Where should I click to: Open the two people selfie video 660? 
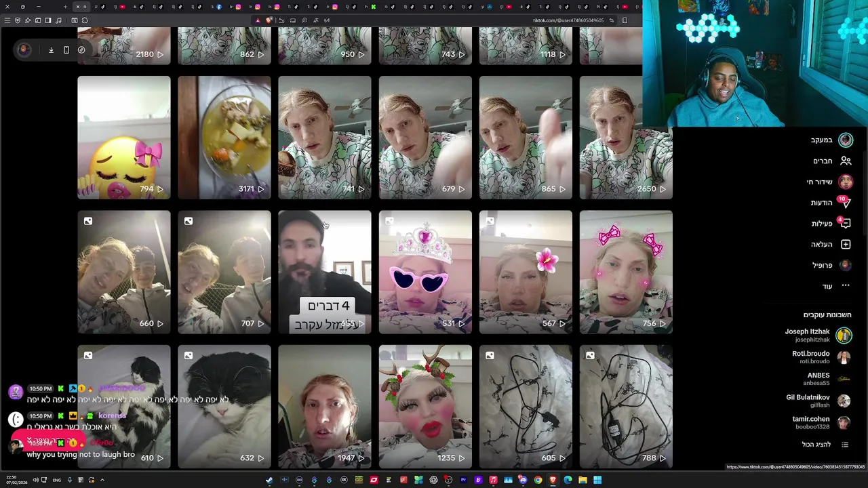(x=123, y=272)
